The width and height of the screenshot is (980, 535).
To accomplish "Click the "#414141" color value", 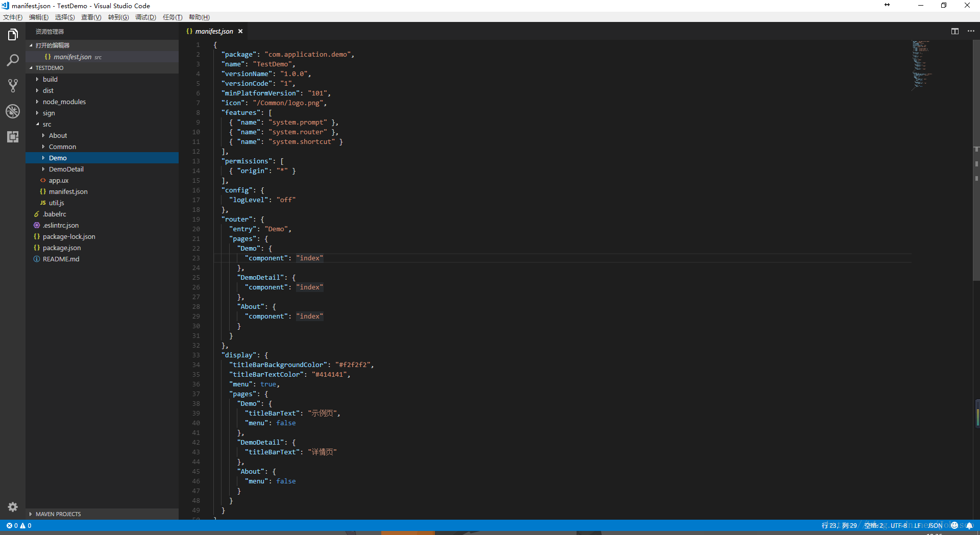I will click(329, 375).
